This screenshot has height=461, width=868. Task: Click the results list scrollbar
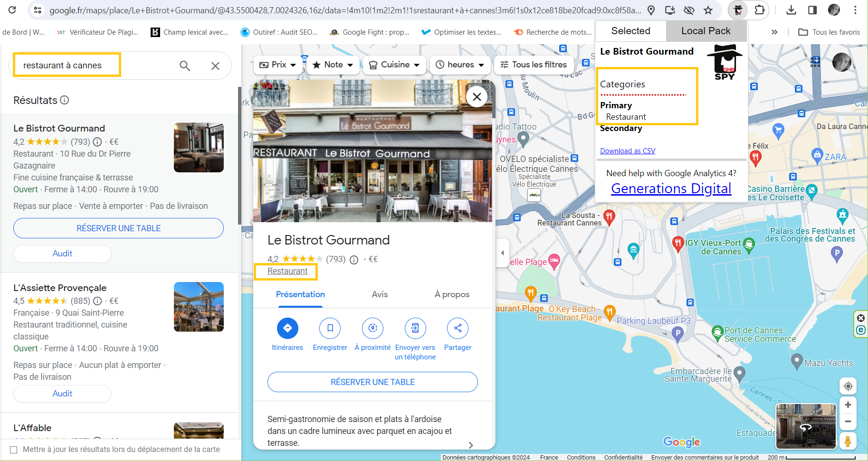pyautogui.click(x=239, y=156)
